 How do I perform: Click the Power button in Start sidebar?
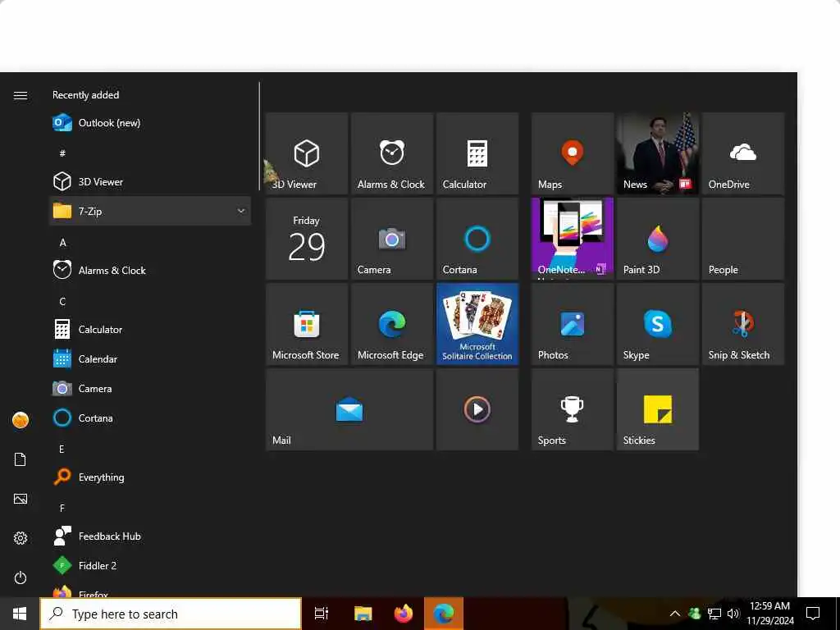[21, 577]
